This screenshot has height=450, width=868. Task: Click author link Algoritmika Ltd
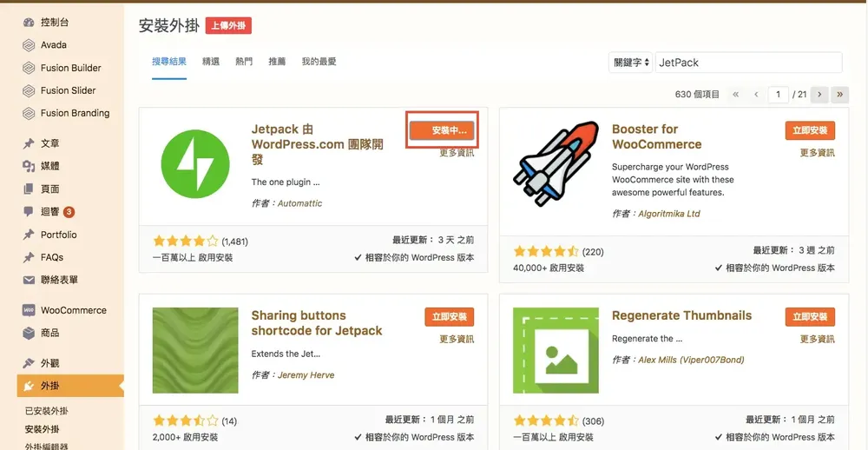[x=668, y=214]
